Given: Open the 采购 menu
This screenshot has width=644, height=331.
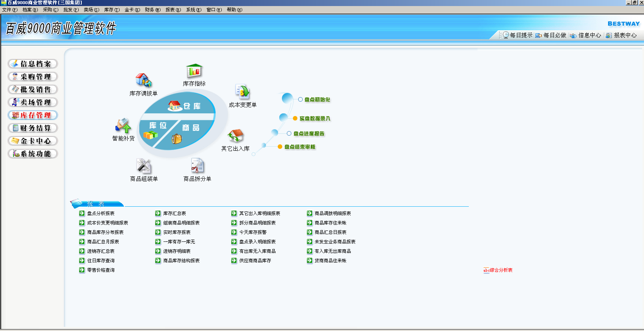Looking at the screenshot, I should [51, 10].
